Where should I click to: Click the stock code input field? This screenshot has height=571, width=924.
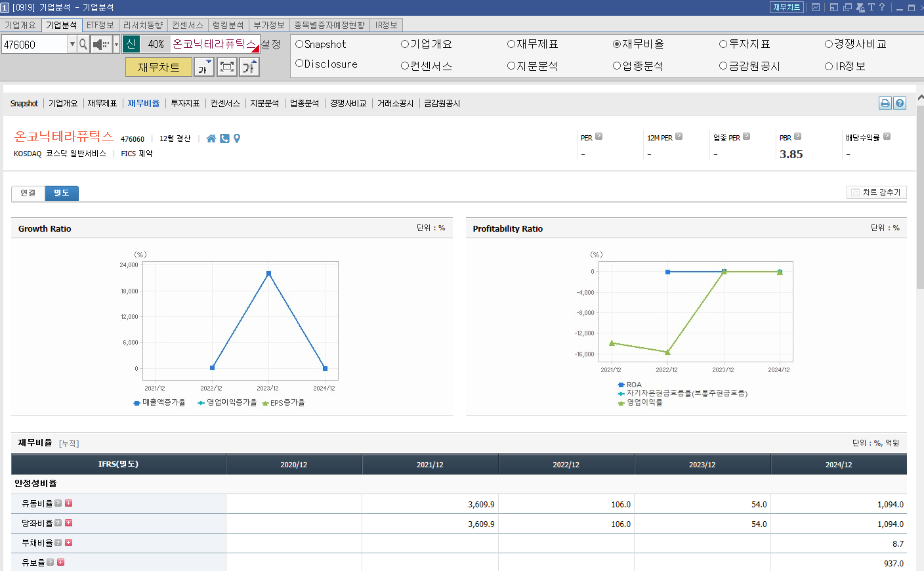coord(35,44)
